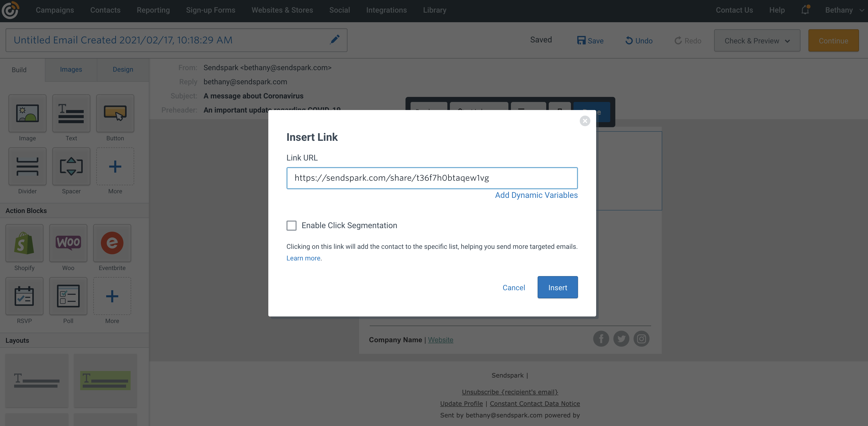Open the Reporting menu
The image size is (868, 426).
[x=153, y=10]
